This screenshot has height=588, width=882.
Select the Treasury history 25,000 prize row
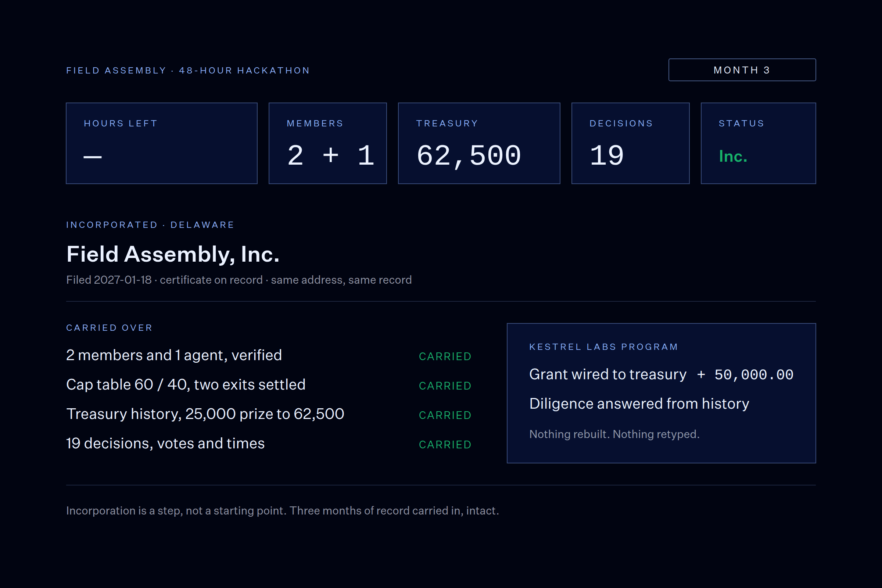pyautogui.click(x=269, y=415)
